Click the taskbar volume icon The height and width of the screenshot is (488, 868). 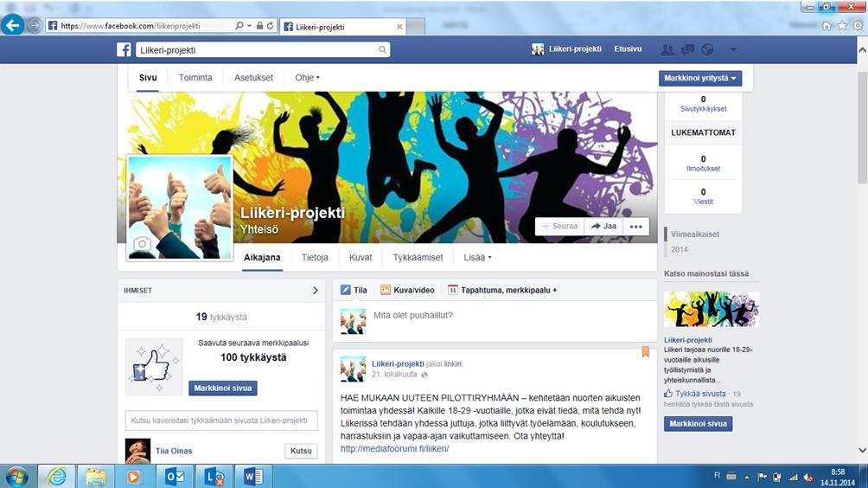808,477
